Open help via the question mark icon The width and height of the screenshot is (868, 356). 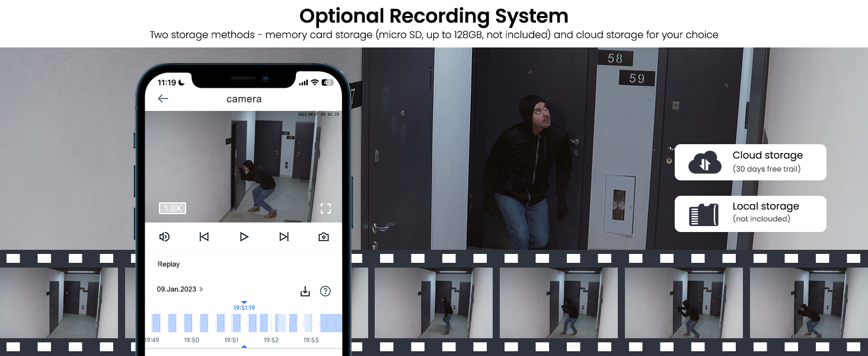point(325,291)
